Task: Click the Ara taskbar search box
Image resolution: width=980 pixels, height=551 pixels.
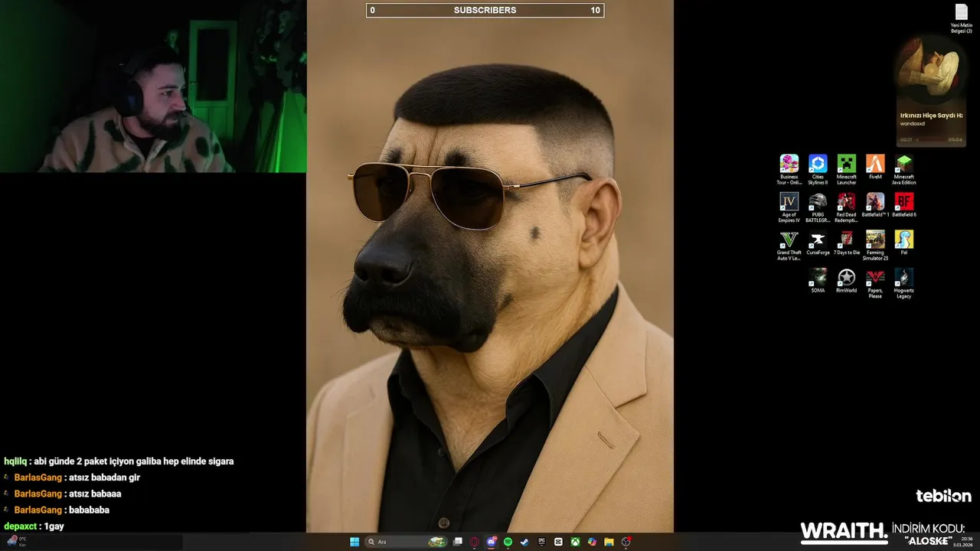Action: coord(407,542)
